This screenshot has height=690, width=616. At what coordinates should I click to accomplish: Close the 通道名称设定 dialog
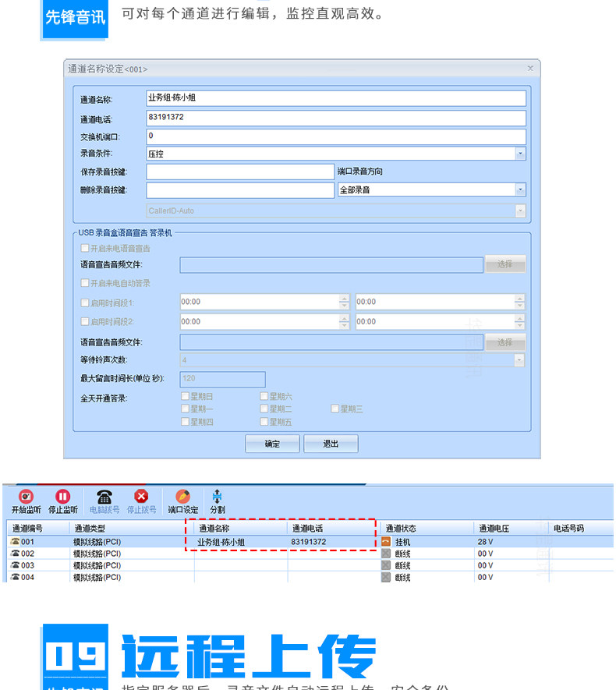pos(530,68)
